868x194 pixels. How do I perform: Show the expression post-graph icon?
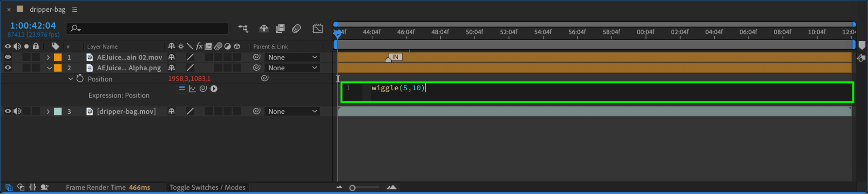coord(192,89)
